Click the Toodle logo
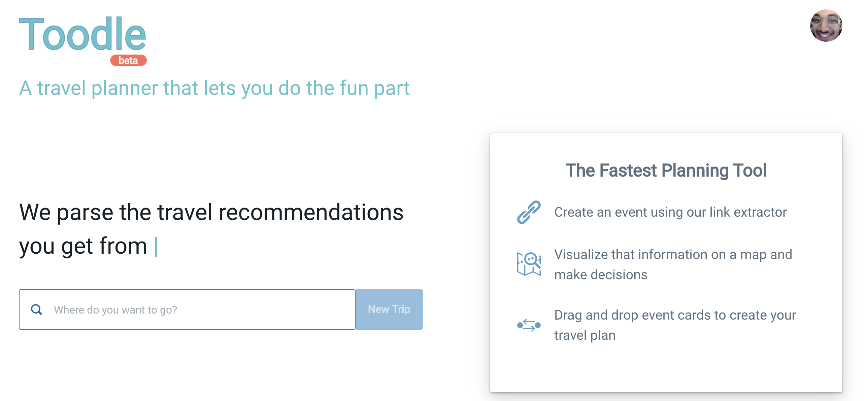Viewport: 868px width, 401px height. 82,34
